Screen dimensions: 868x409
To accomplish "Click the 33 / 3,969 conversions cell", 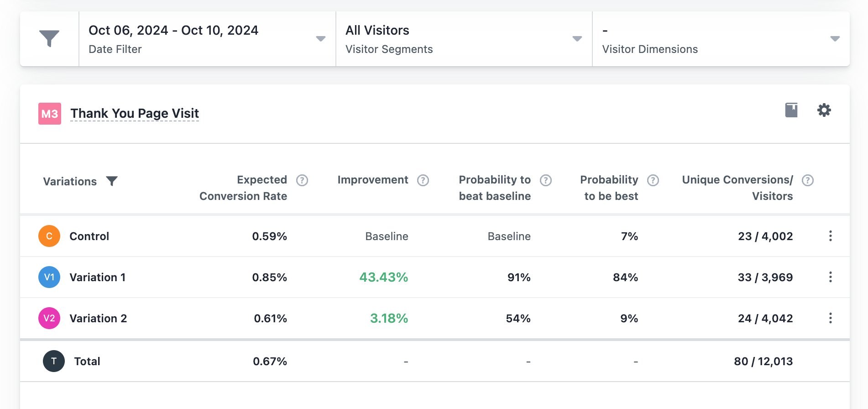I will pos(766,278).
